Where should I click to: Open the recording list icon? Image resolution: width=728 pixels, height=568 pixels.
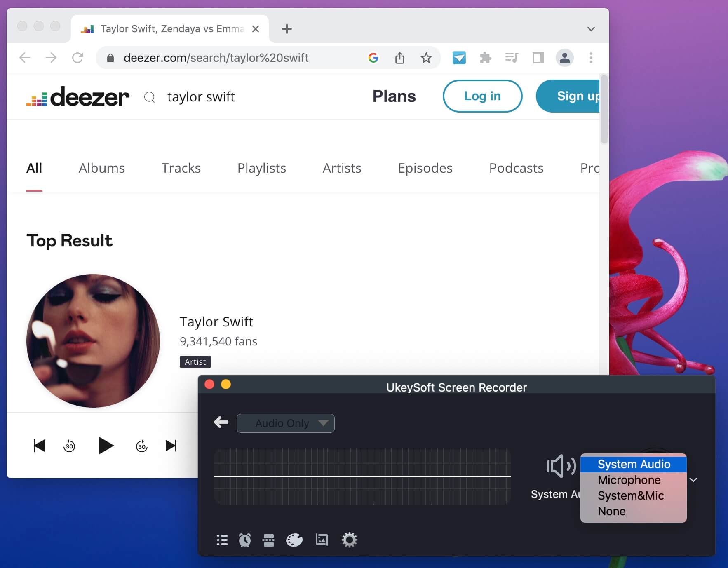pyautogui.click(x=222, y=540)
